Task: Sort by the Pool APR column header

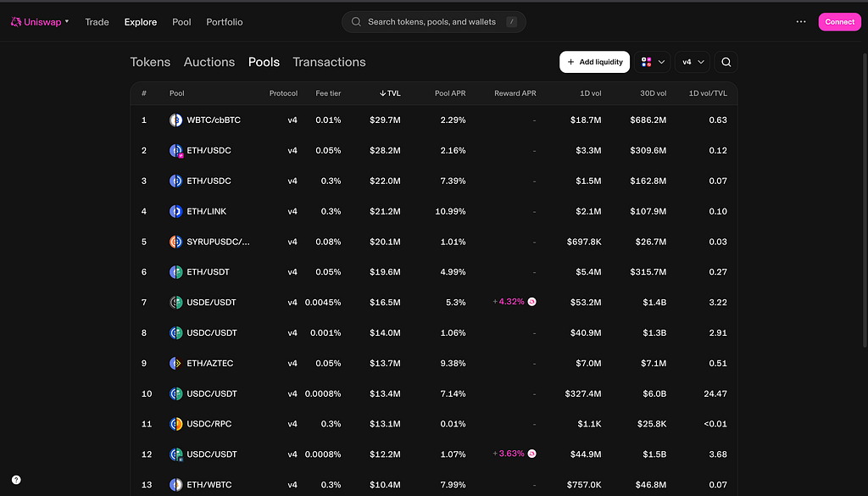Action: [x=450, y=93]
